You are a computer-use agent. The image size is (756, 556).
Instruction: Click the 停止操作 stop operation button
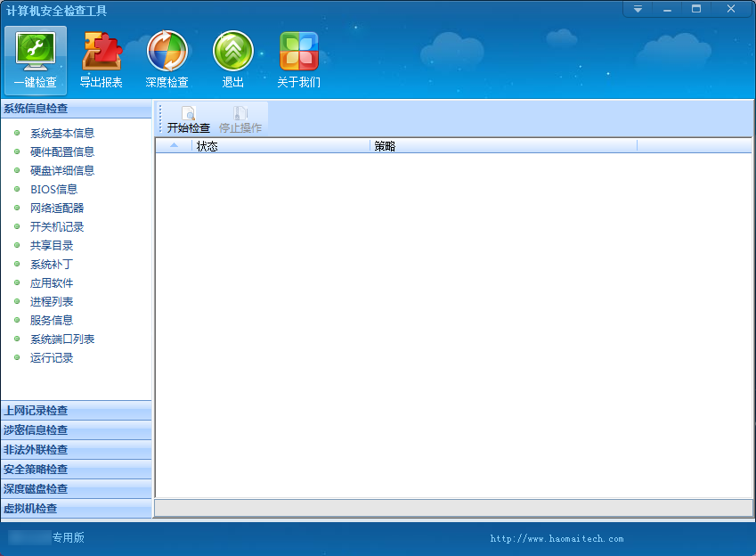coord(240,119)
